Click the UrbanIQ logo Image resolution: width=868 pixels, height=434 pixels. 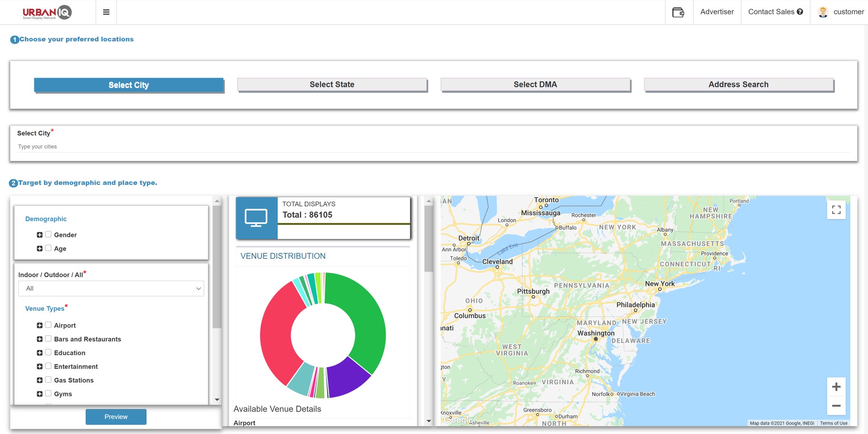coord(47,12)
